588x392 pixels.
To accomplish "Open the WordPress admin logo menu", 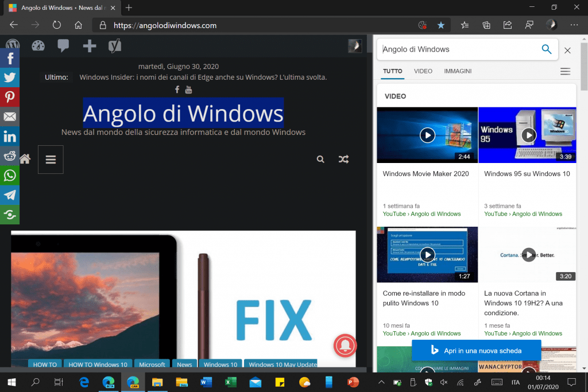I will pyautogui.click(x=12, y=46).
